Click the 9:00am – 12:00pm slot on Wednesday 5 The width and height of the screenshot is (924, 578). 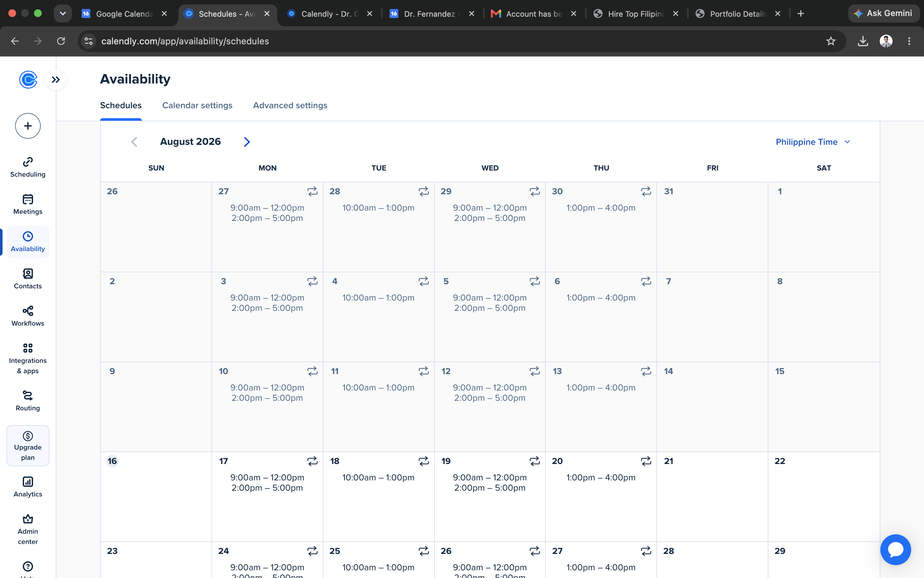point(490,298)
